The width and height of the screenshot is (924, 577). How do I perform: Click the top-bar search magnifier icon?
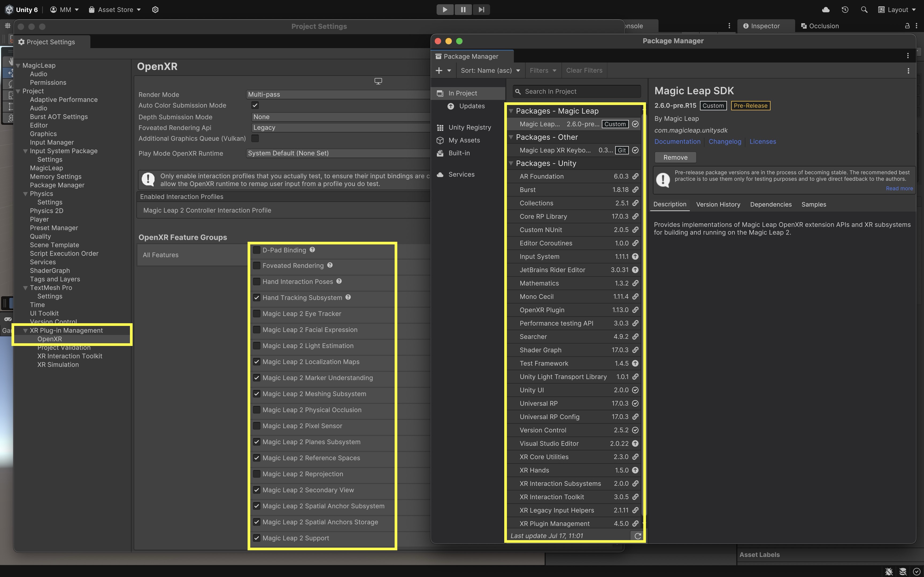point(864,10)
